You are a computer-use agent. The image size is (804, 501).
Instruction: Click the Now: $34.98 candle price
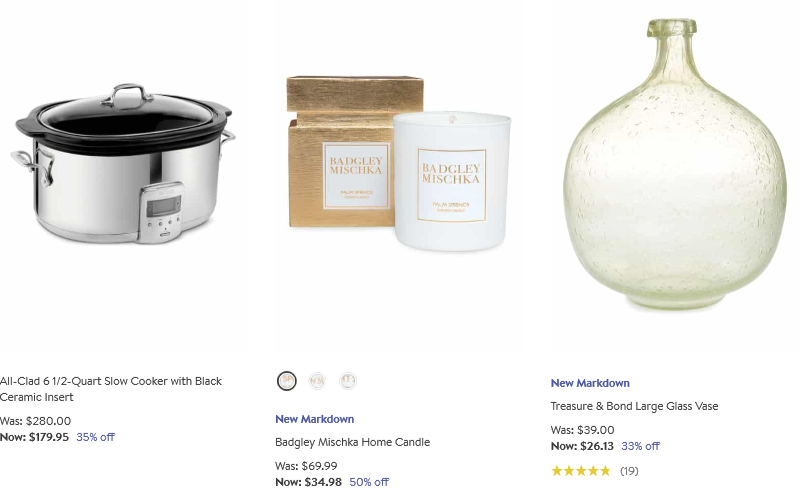point(308,482)
